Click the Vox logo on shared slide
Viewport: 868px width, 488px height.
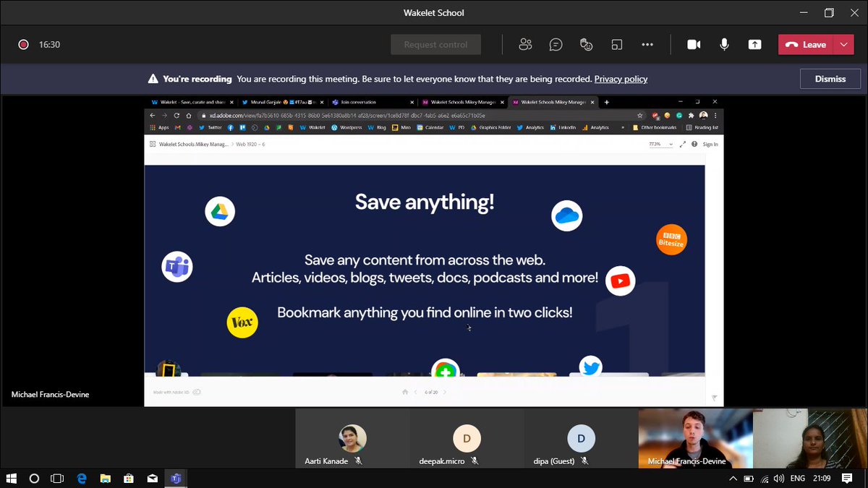tap(242, 322)
